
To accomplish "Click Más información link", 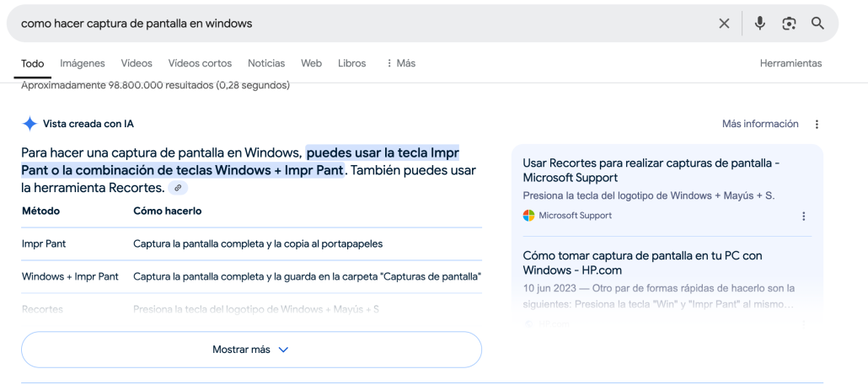I will point(759,124).
